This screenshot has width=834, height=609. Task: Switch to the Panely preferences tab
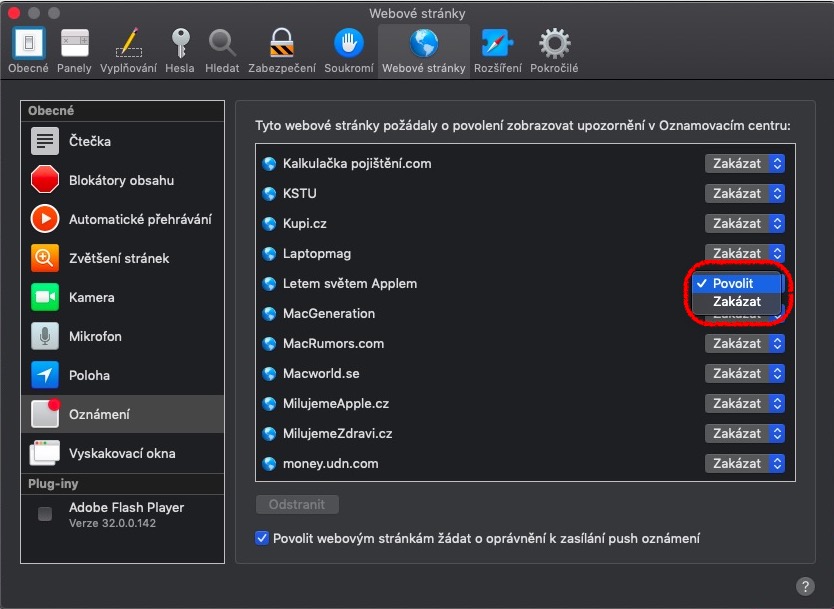coord(74,45)
